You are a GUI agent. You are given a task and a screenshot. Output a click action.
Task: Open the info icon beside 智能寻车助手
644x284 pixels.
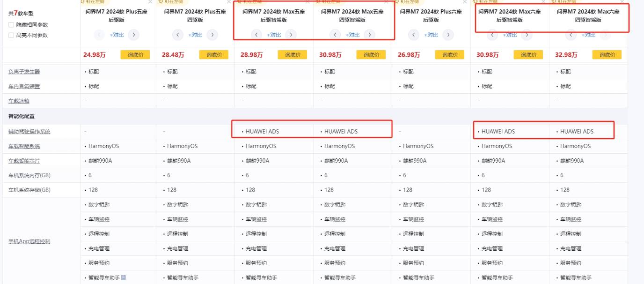coord(124,277)
